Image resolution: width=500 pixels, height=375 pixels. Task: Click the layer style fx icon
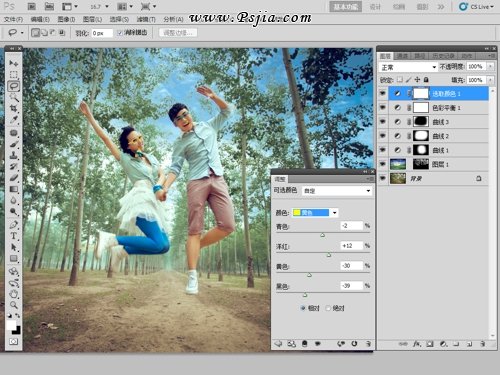click(x=417, y=344)
